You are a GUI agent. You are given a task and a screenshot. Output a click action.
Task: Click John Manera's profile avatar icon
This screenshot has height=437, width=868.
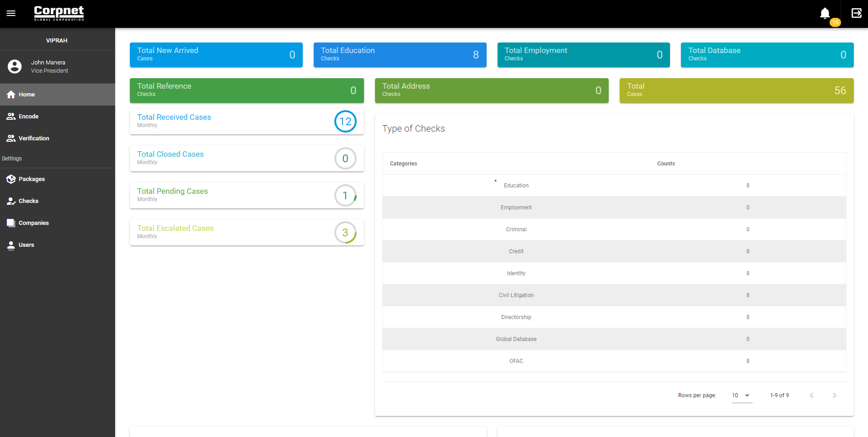click(15, 66)
